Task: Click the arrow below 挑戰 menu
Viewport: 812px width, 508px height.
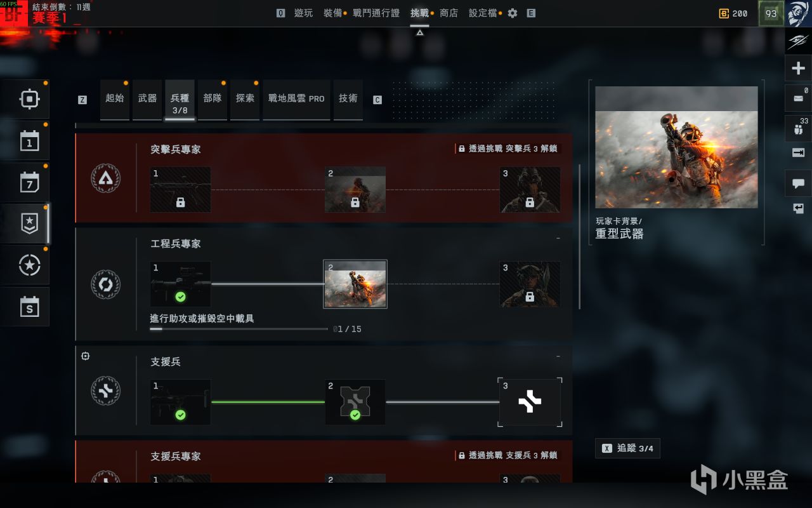Action: click(419, 32)
